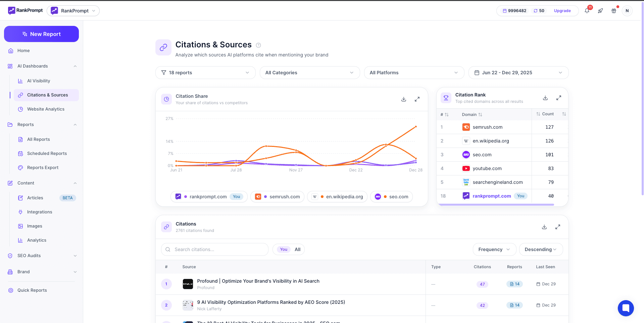Screen dimensions: 644x323
Task: Download the Citation Share chart
Action: 403,99
